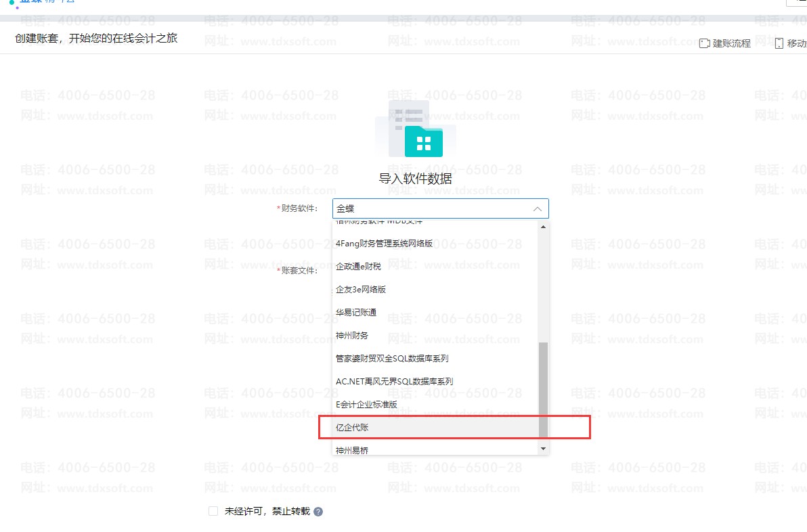Pick 企政通e财税 in the dropdown list

pos(358,267)
